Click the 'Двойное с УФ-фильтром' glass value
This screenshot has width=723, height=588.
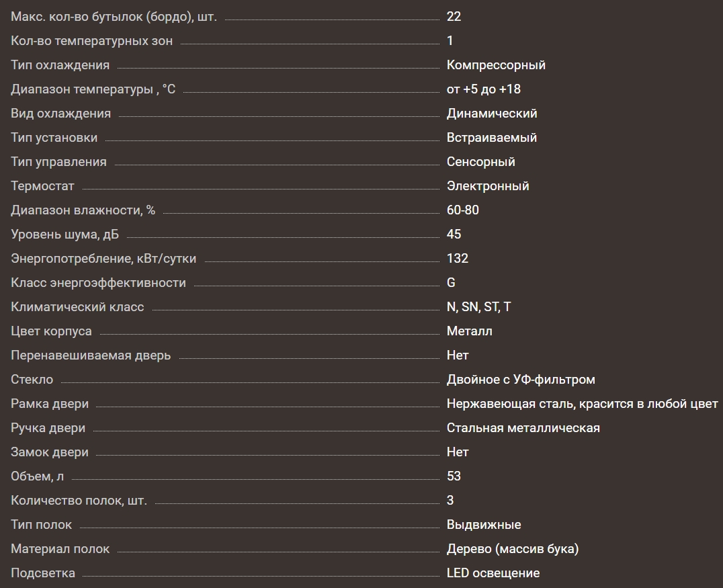coord(521,380)
